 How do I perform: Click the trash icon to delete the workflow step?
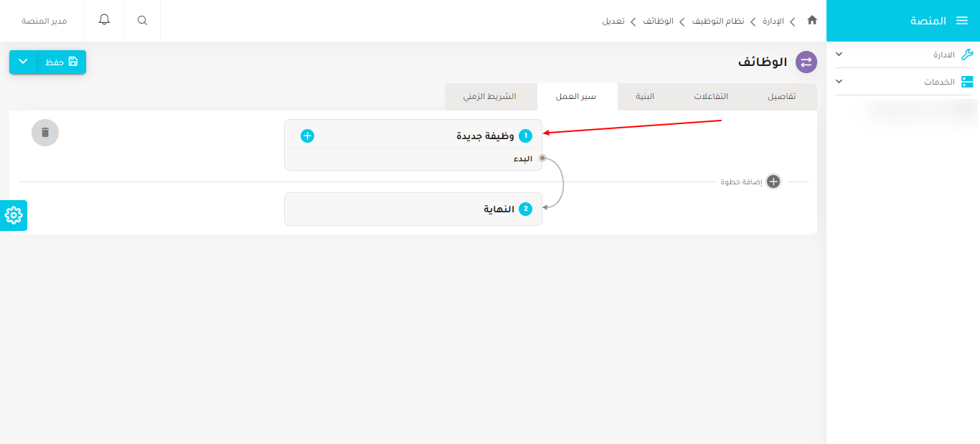(44, 133)
